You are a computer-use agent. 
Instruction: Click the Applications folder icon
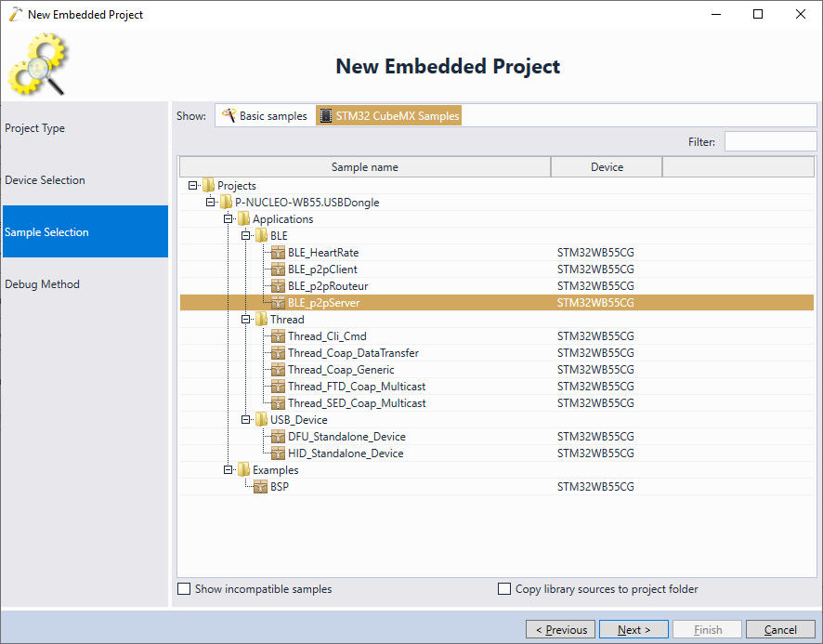pyautogui.click(x=243, y=219)
